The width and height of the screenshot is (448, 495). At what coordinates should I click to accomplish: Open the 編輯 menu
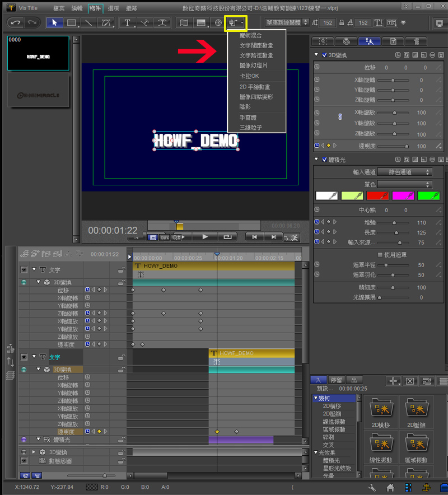click(x=77, y=8)
